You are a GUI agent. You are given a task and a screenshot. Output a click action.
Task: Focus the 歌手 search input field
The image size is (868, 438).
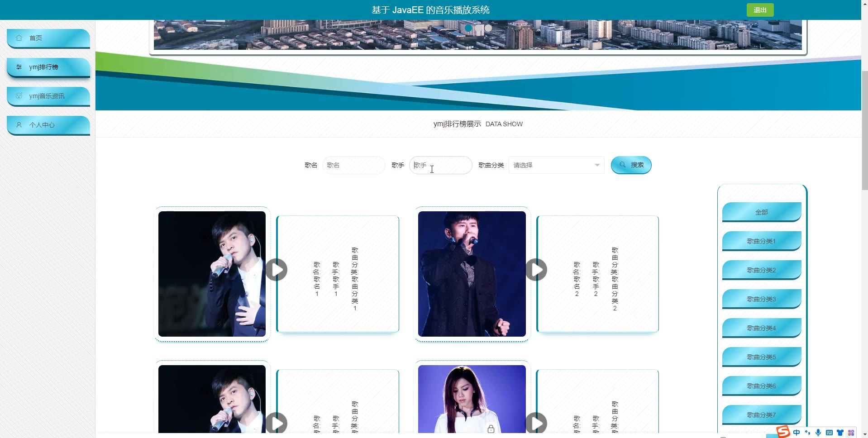pos(441,165)
